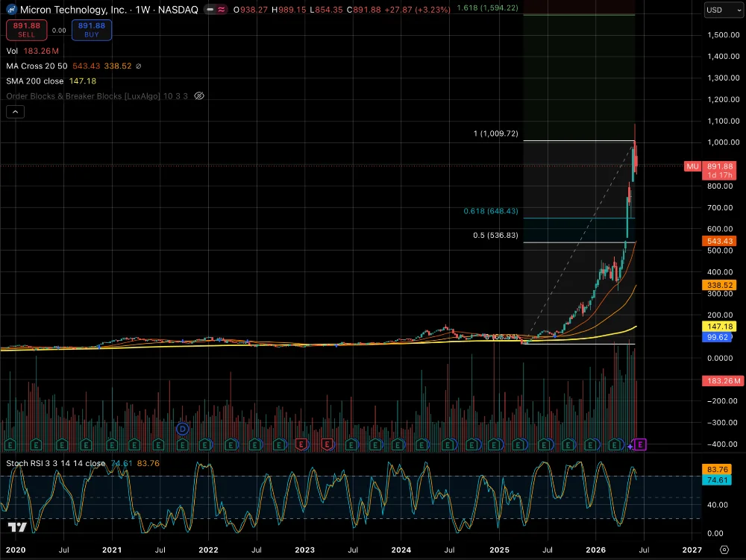Image resolution: width=746 pixels, height=560 pixels.
Task: Click the 1,000.00 price axis label
Action: click(x=723, y=142)
